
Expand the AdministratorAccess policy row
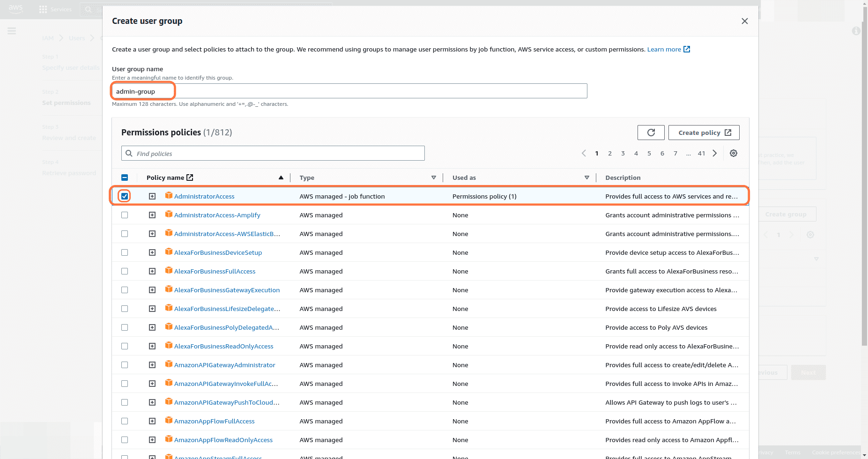pyautogui.click(x=152, y=196)
